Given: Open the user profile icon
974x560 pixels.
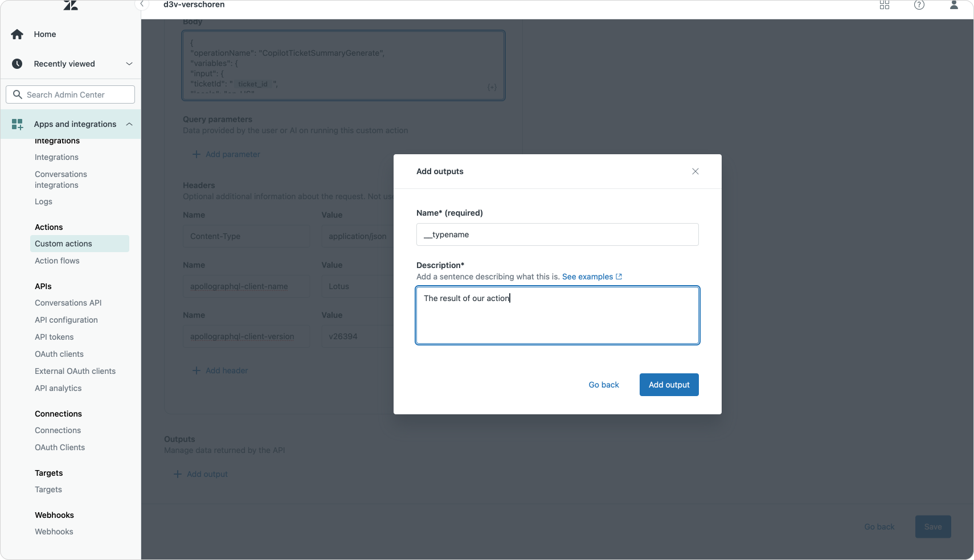Looking at the screenshot, I should click(953, 5).
